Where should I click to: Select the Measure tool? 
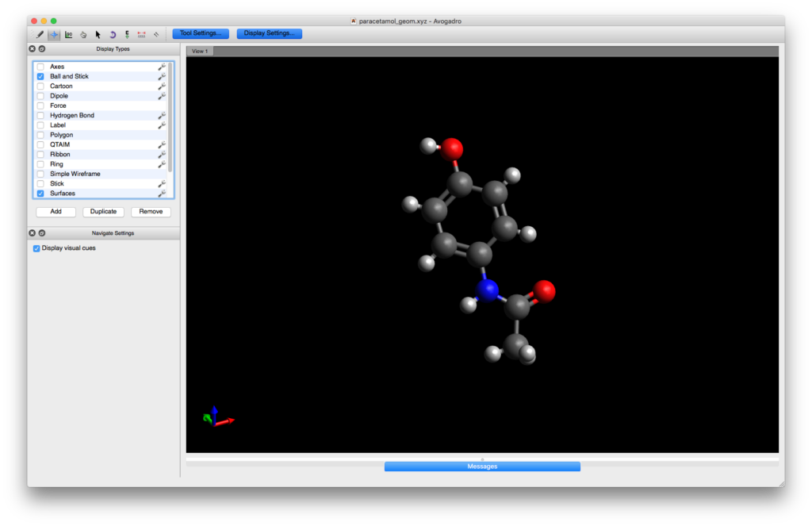(142, 34)
